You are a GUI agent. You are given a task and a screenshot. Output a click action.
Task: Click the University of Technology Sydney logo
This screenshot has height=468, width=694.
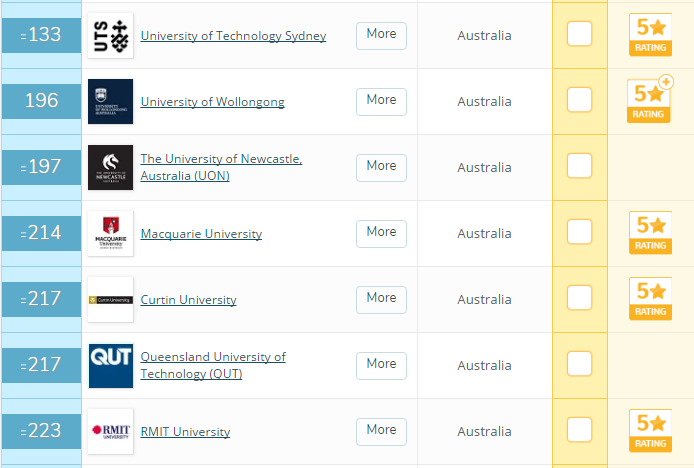point(110,36)
